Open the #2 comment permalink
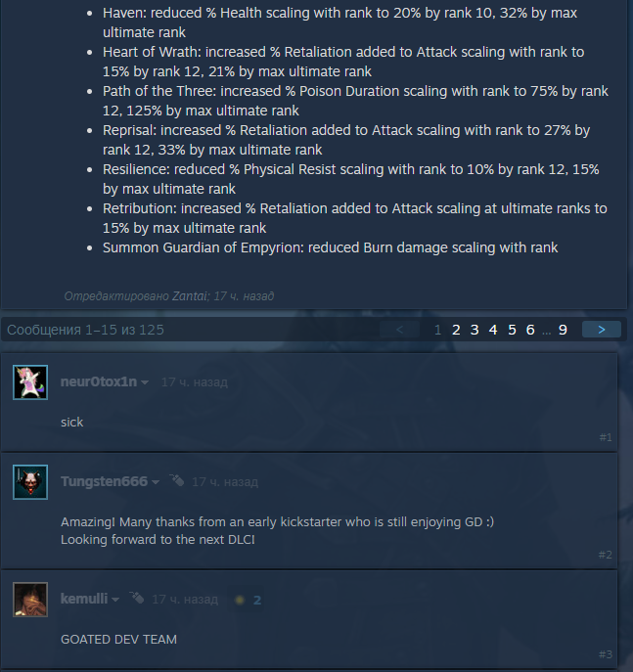 click(x=606, y=555)
